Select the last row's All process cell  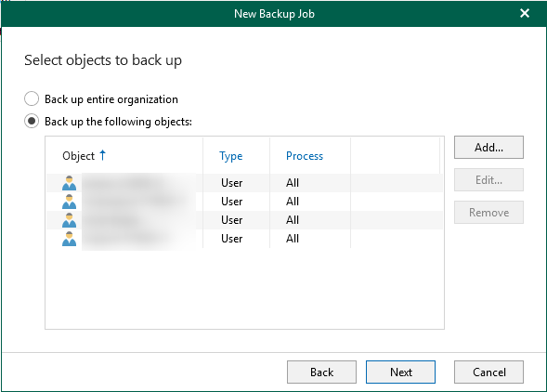coord(293,239)
